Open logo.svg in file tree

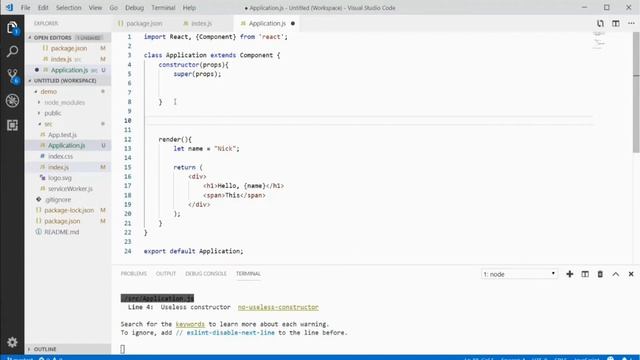pyautogui.click(x=60, y=178)
